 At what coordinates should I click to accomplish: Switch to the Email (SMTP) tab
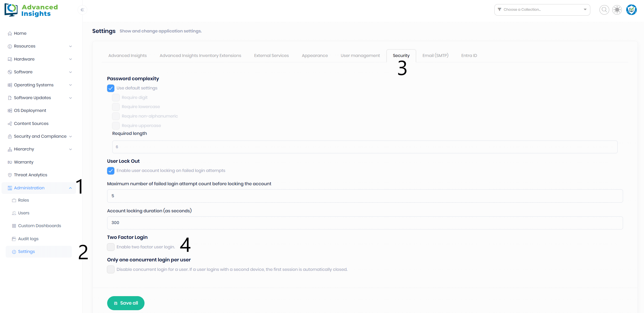pyautogui.click(x=435, y=56)
